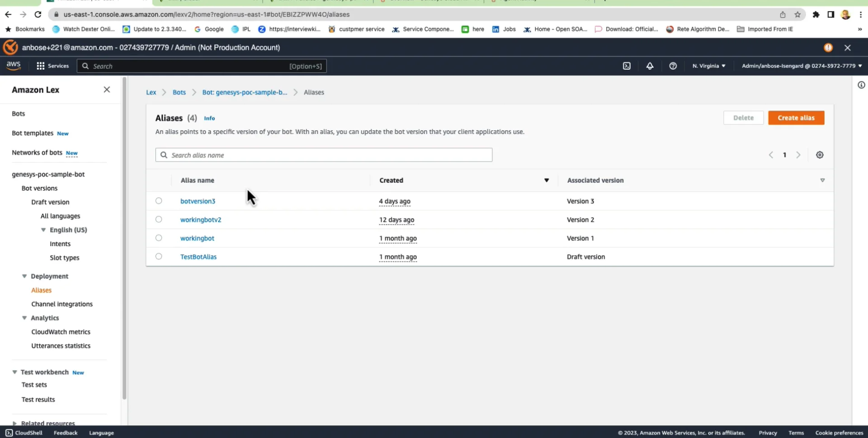Click the CloudShell terminal icon in the top bar
868x438 pixels.
(x=627, y=66)
